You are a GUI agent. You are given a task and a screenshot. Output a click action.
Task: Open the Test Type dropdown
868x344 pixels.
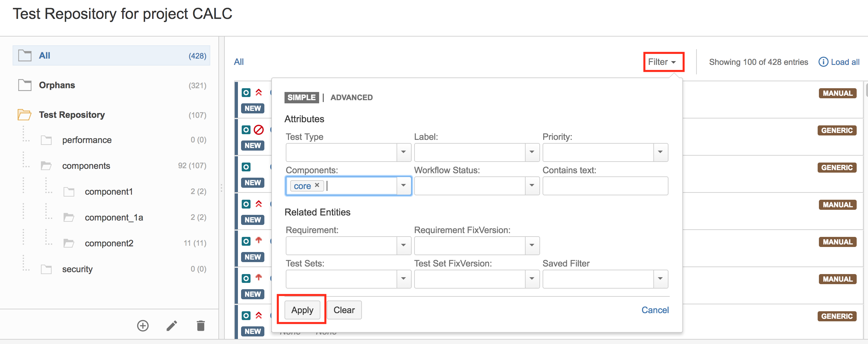[x=403, y=152]
